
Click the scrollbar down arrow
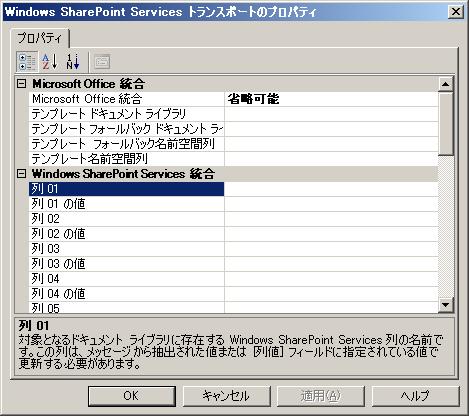446,305
